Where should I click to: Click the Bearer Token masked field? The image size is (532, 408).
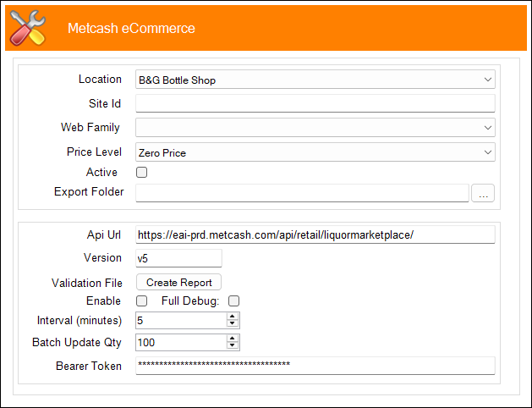click(x=315, y=366)
